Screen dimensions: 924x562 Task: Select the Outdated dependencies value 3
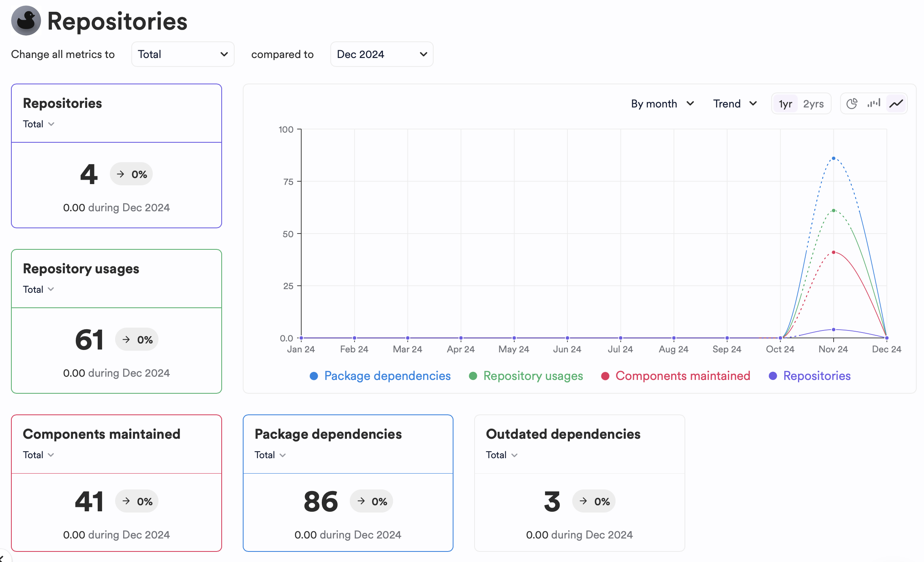[552, 501]
